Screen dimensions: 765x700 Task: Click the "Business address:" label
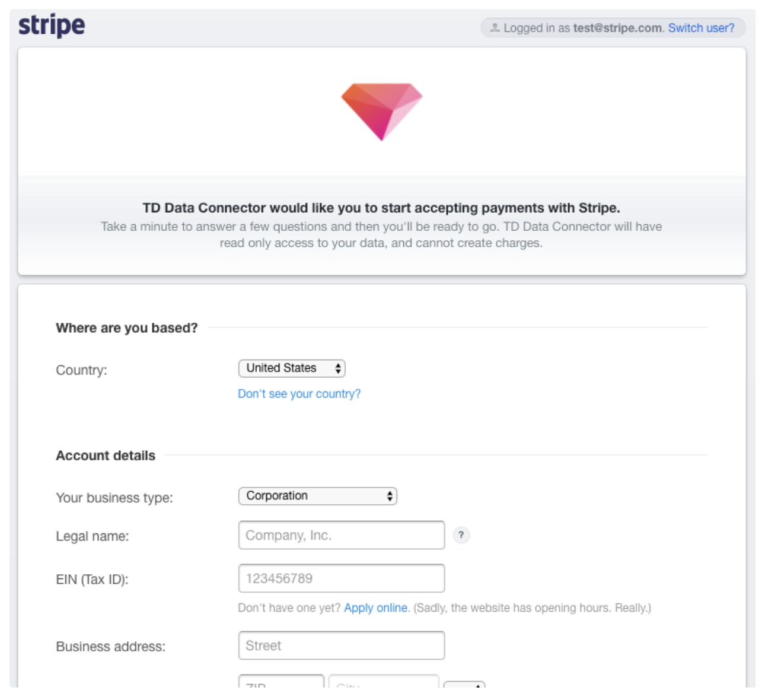110,647
